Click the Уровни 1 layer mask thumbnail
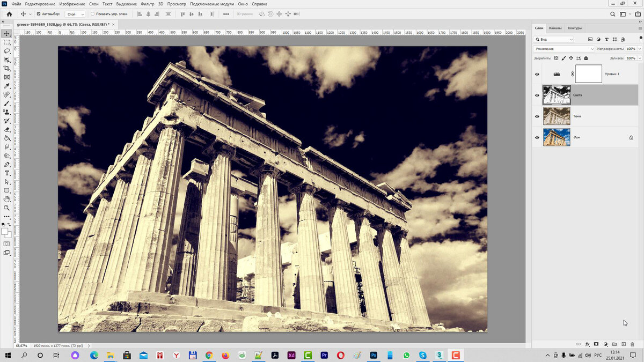644x362 pixels. point(589,74)
